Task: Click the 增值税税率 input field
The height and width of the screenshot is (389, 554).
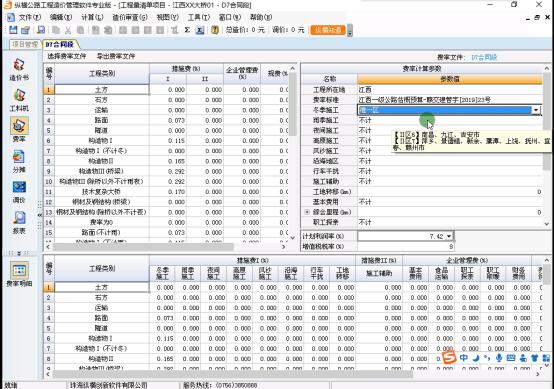Action: point(406,246)
